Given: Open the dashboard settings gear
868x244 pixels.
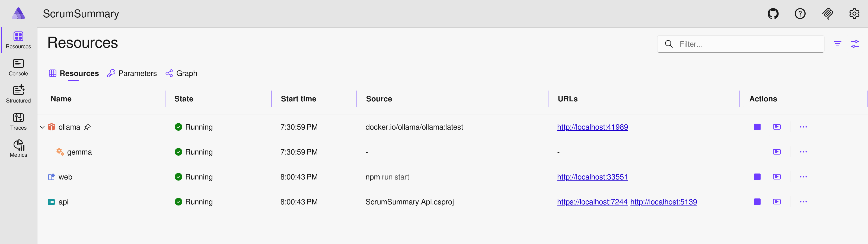Looking at the screenshot, I should [854, 14].
